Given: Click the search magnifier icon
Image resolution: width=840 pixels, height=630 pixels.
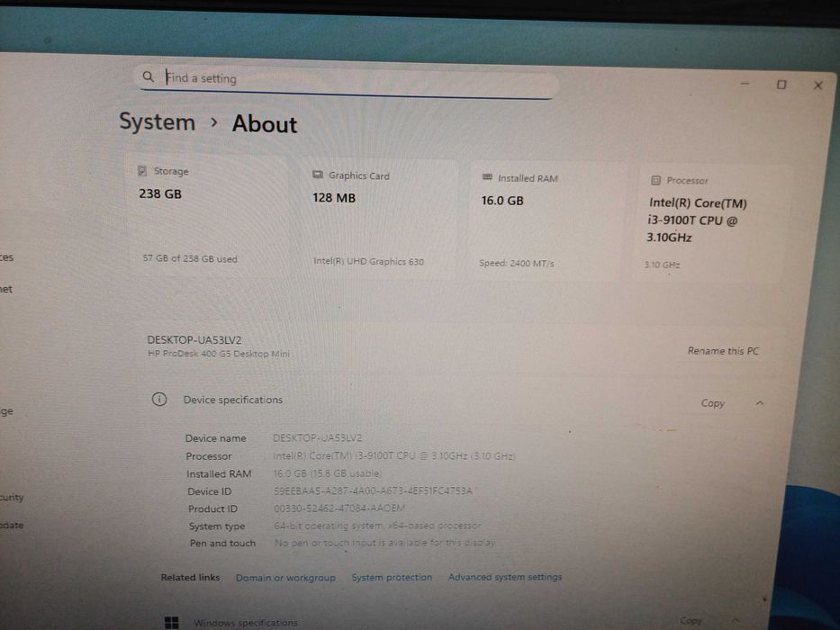Looking at the screenshot, I should click(x=148, y=76).
